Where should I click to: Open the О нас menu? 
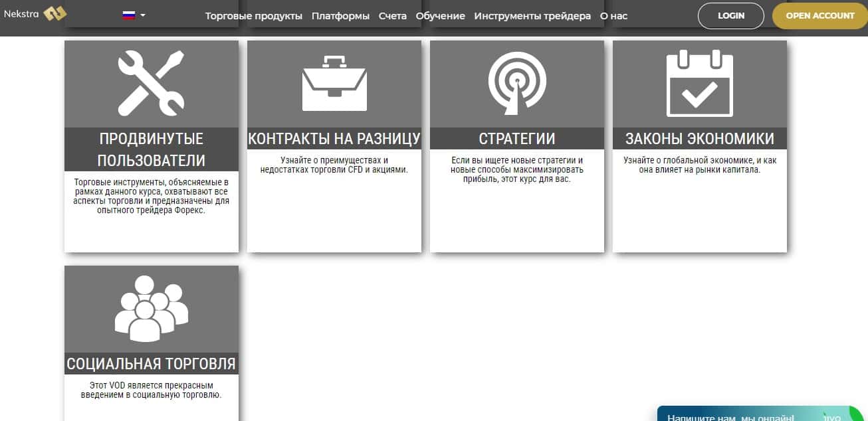(613, 16)
